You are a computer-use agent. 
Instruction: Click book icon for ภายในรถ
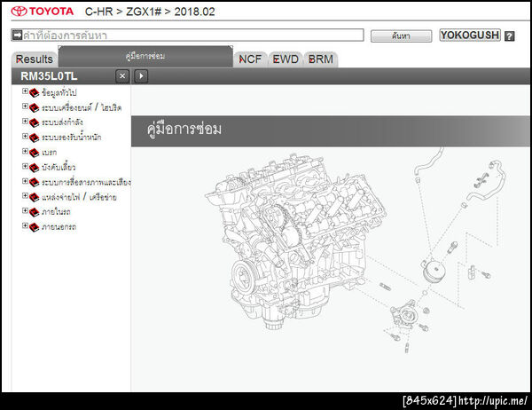35,212
